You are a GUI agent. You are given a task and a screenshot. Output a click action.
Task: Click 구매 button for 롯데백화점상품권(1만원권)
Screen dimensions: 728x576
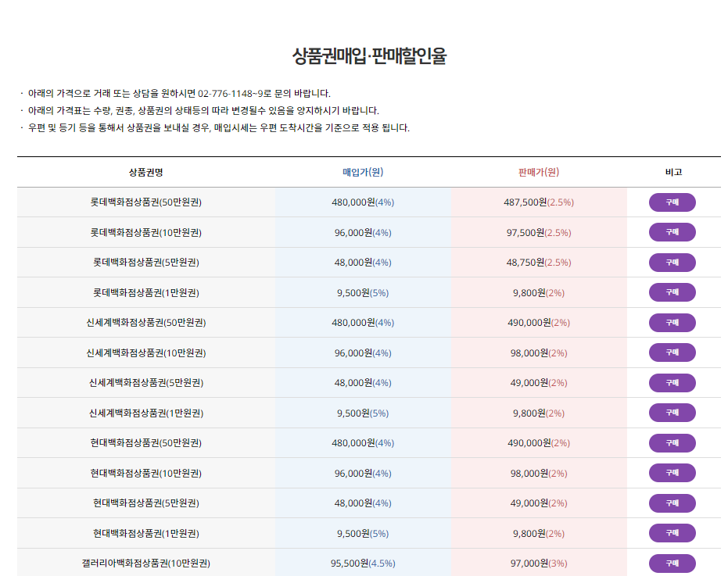click(672, 292)
